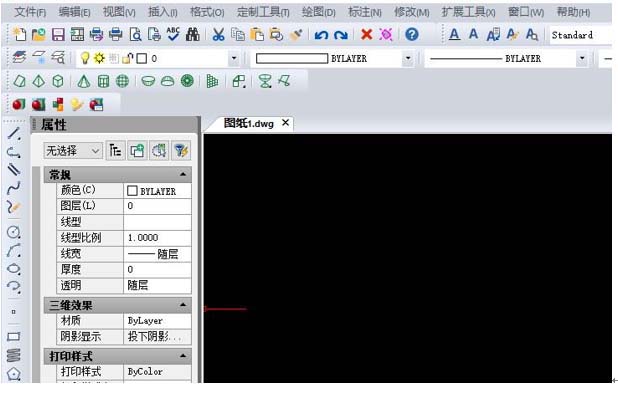Undo last action with blue arrow
Image resolution: width=618 pixels, height=394 pixels.
tap(321, 35)
